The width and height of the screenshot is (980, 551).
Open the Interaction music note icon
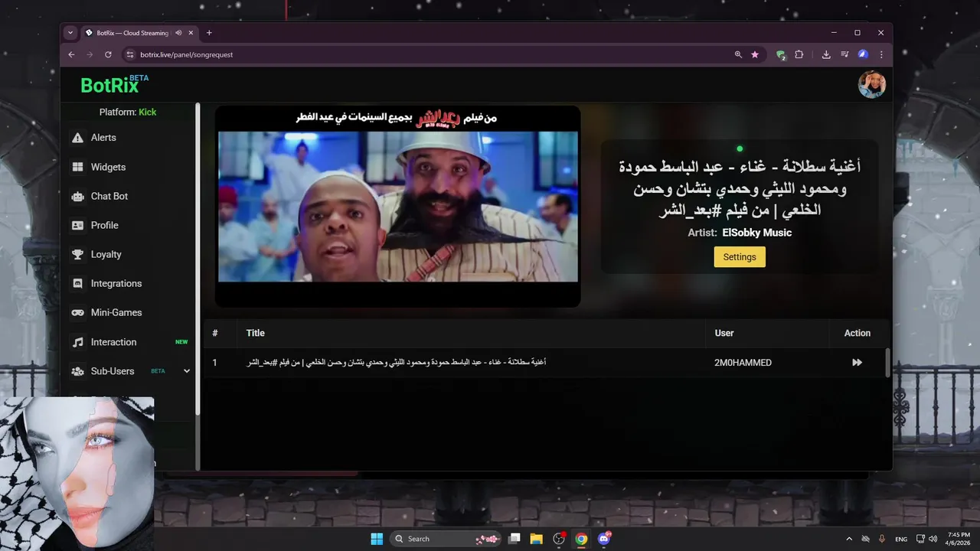77,342
